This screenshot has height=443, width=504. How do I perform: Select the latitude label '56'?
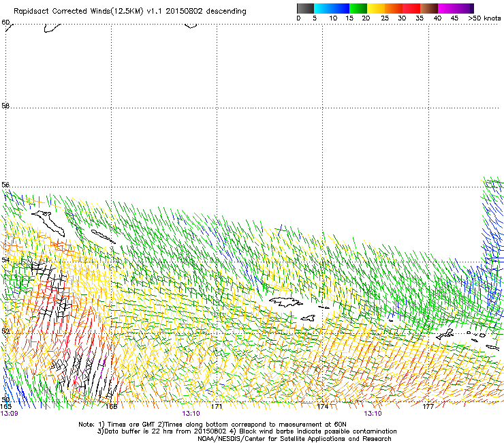tap(5, 185)
